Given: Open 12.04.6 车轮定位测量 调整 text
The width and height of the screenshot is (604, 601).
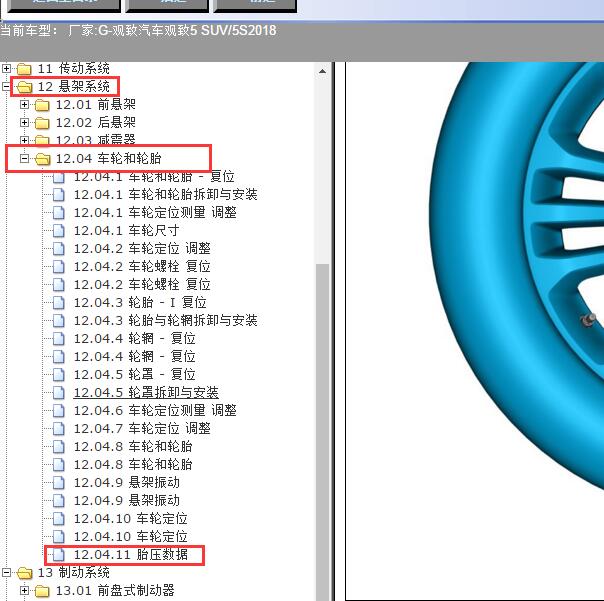Looking at the screenshot, I should pos(155,411).
